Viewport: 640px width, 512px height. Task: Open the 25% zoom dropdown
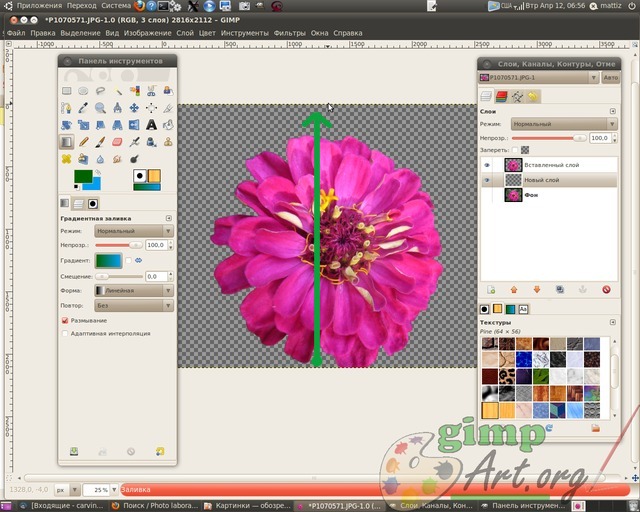tap(114, 490)
